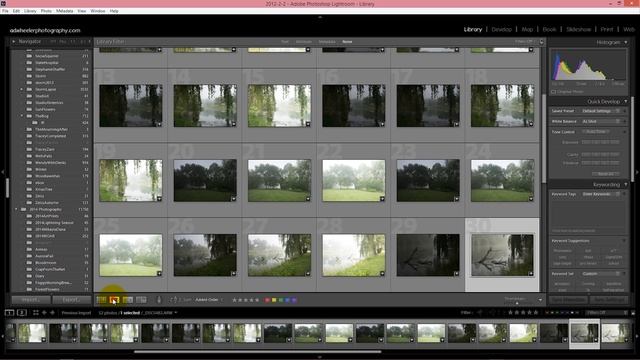Select None in Library Filter bar
Image resolution: width=640 pixels, height=360 pixels.
(347, 42)
